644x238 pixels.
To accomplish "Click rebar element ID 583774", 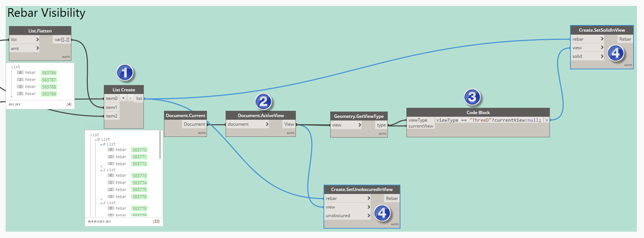I will click(x=139, y=183).
